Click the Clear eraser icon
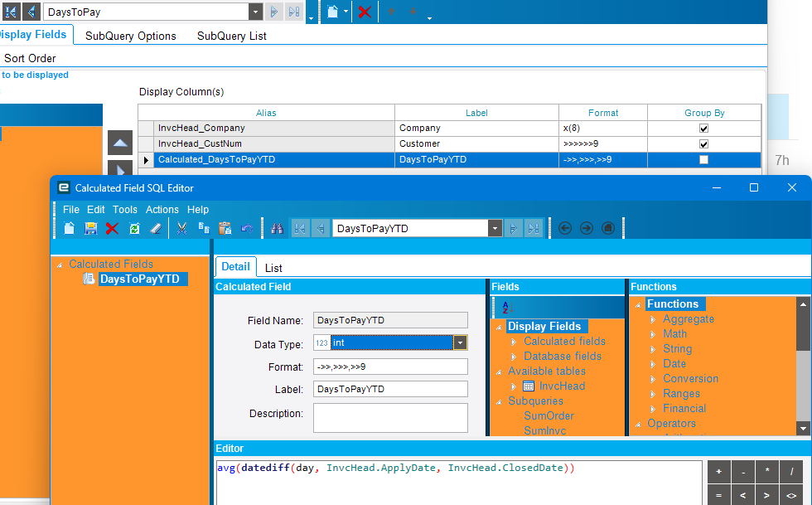The image size is (812, 505). click(155, 228)
